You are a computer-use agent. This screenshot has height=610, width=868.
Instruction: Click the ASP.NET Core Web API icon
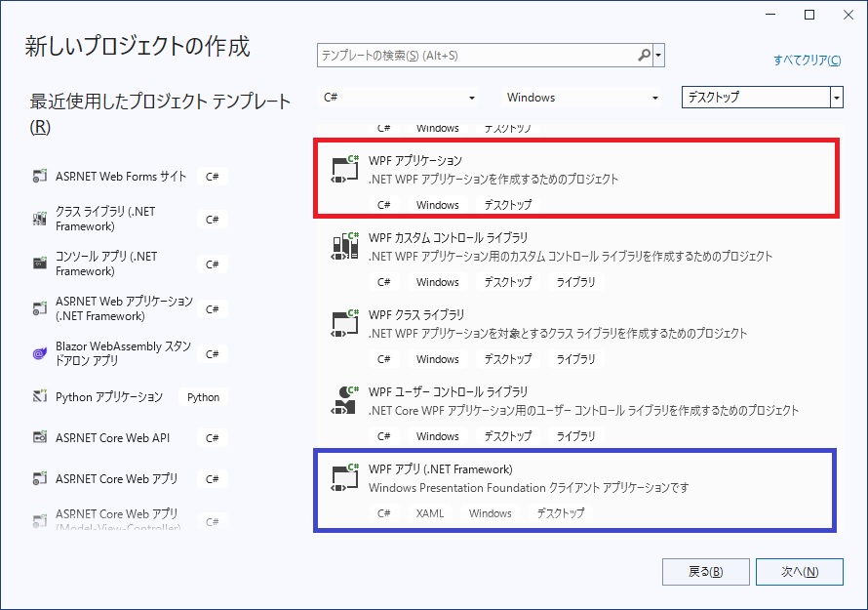tap(39, 437)
